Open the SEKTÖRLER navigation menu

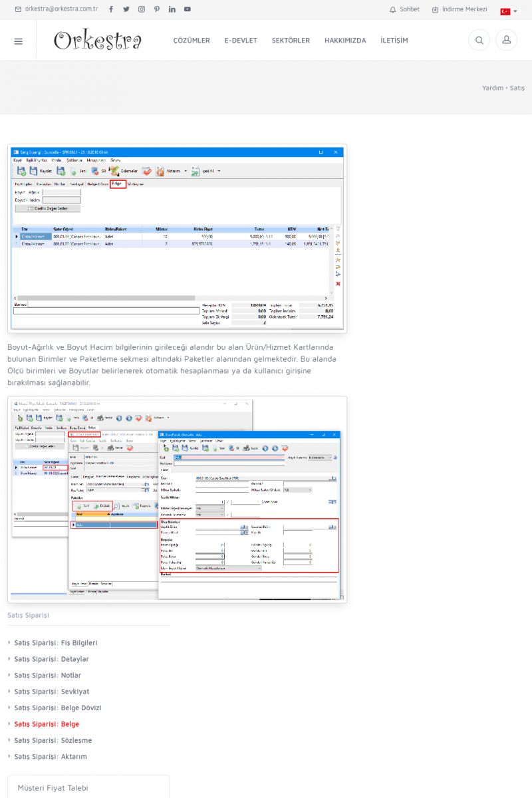291,41
